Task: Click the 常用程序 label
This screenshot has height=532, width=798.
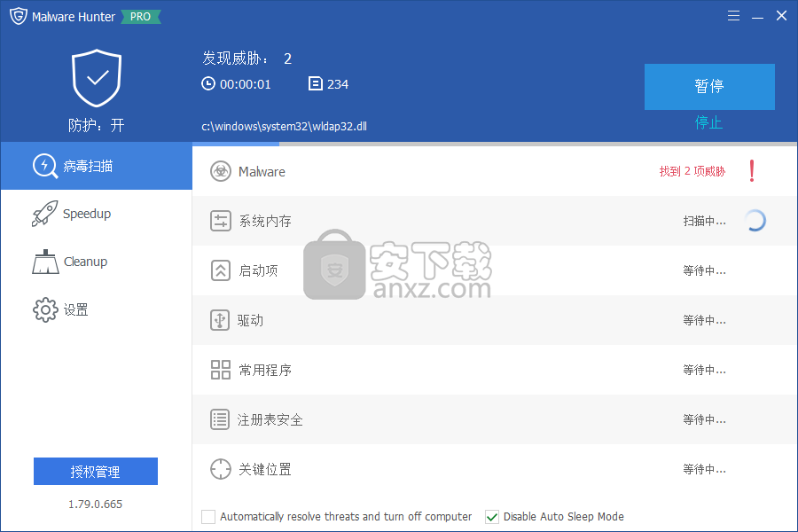Action: 265,370
